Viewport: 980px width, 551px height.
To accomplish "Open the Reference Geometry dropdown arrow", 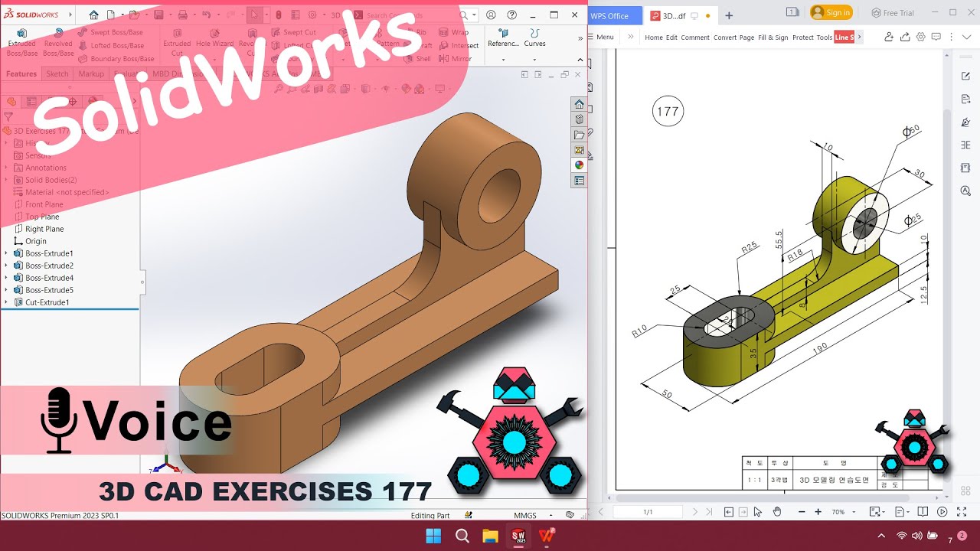I will point(503,60).
